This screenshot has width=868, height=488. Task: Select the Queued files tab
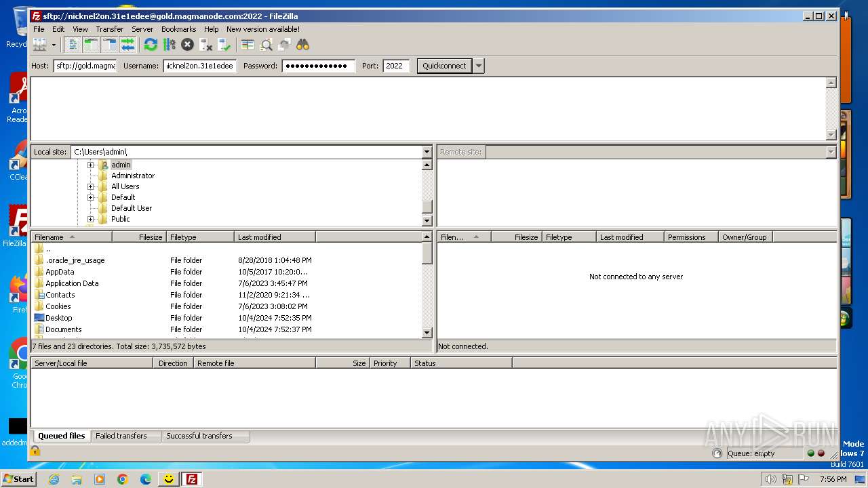62,436
